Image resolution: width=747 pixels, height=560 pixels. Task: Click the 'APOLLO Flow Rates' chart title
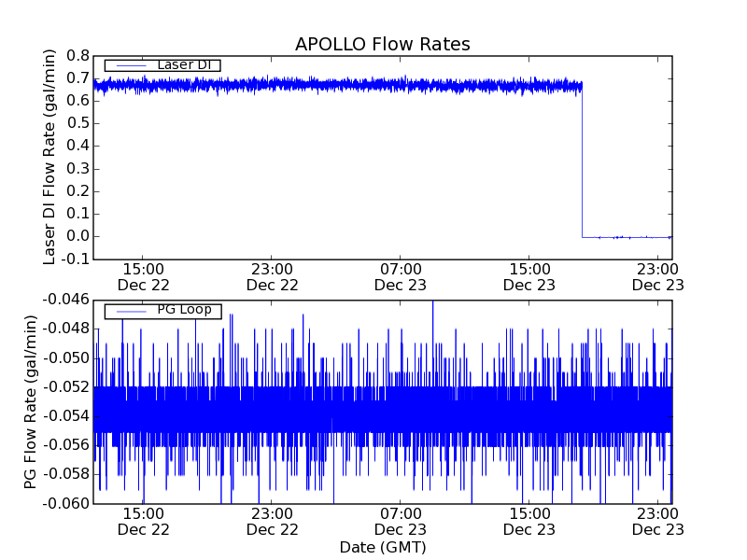pyautogui.click(x=383, y=44)
